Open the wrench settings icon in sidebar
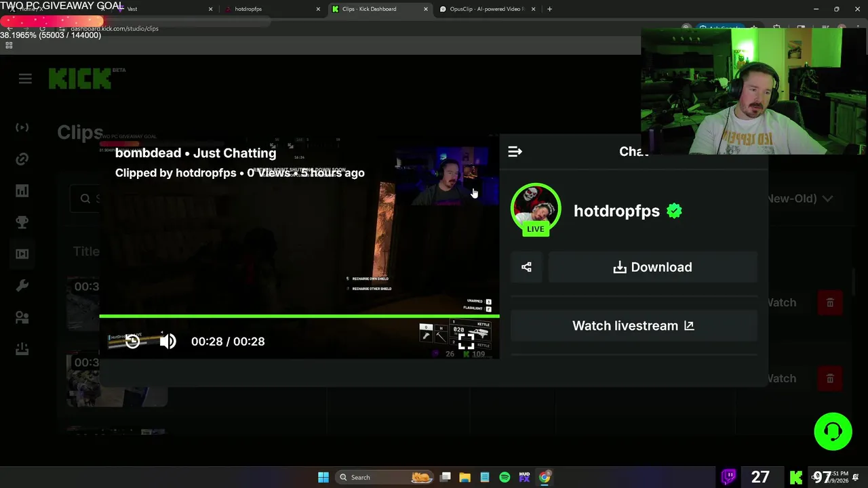The height and width of the screenshot is (488, 868). coord(22,285)
